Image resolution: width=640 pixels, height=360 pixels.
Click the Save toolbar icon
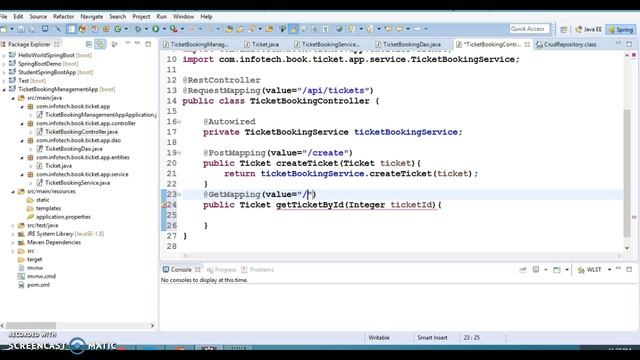(21, 29)
